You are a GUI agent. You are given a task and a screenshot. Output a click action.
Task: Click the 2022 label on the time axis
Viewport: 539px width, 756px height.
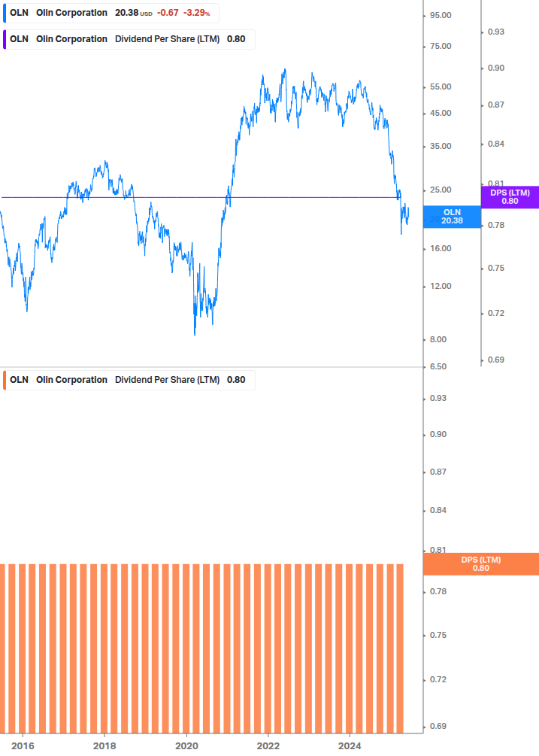pos(268,746)
